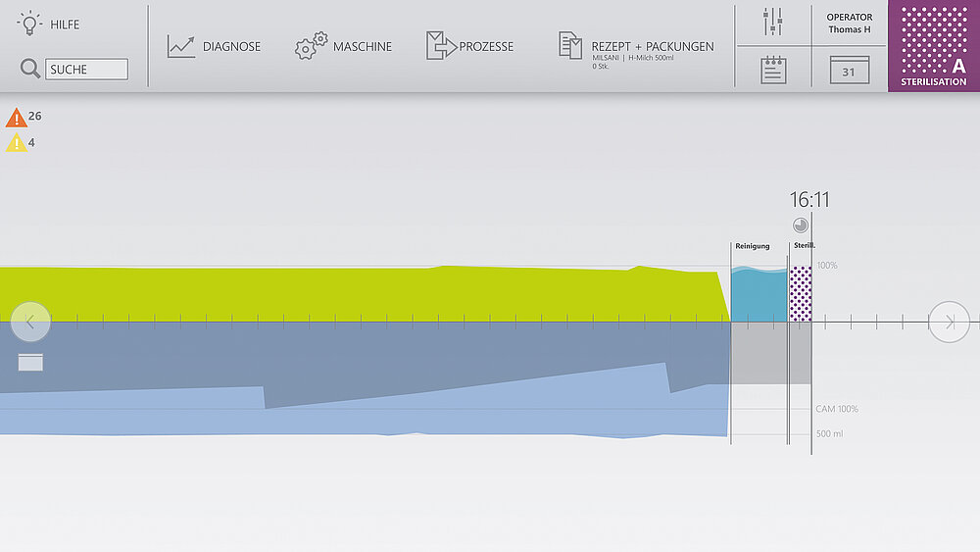Click the clock icon below 16:11
This screenshot has width=980, height=552.
click(x=801, y=225)
